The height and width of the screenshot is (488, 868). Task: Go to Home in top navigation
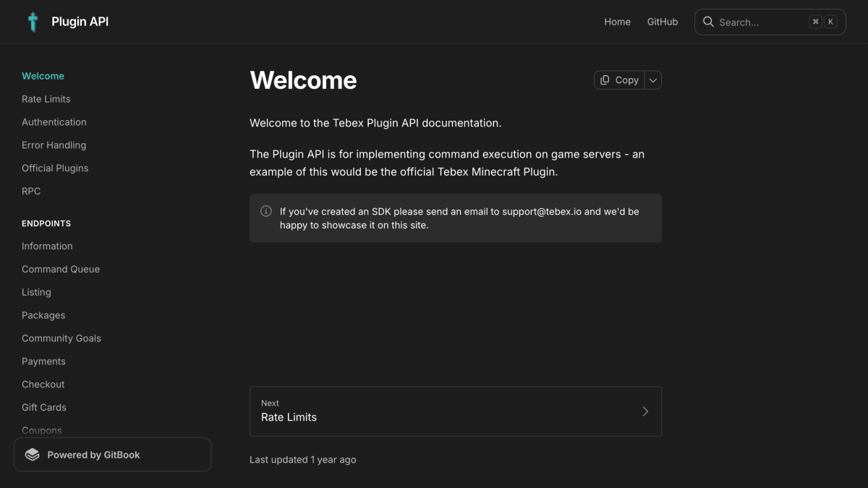(618, 22)
